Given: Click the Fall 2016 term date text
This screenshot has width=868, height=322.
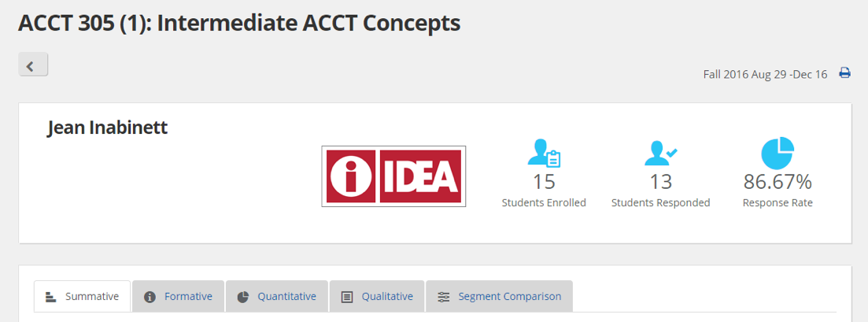Looking at the screenshot, I should [766, 74].
